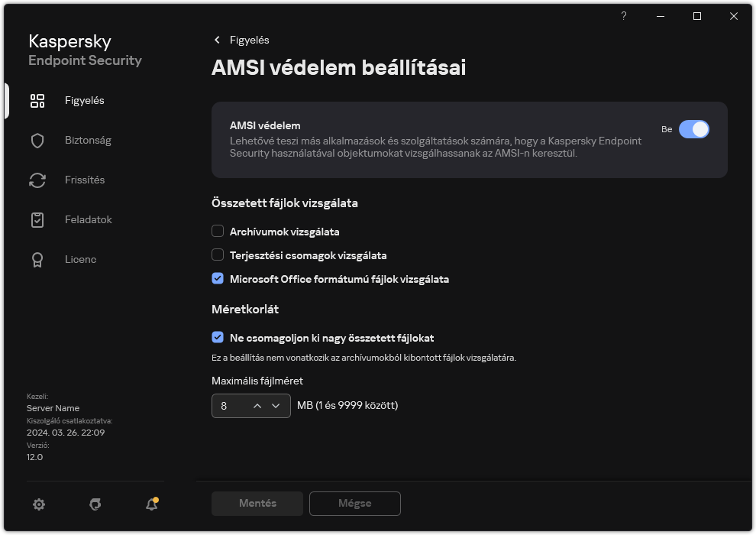Click the notifications bell icon
Viewport: 756px width, 535px height.
tap(150, 504)
